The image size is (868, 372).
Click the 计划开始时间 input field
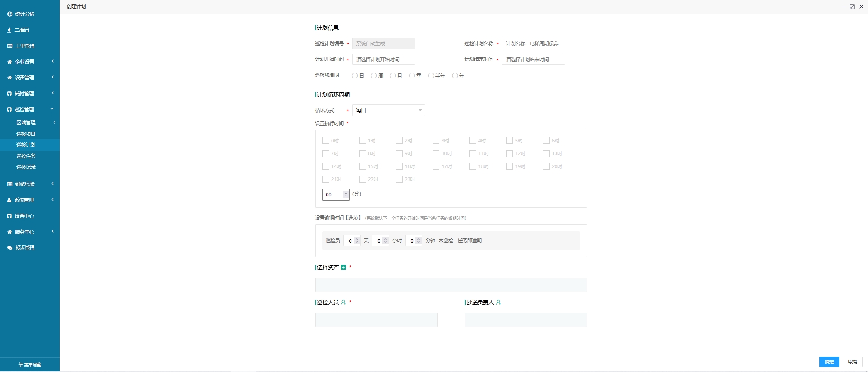coord(384,59)
